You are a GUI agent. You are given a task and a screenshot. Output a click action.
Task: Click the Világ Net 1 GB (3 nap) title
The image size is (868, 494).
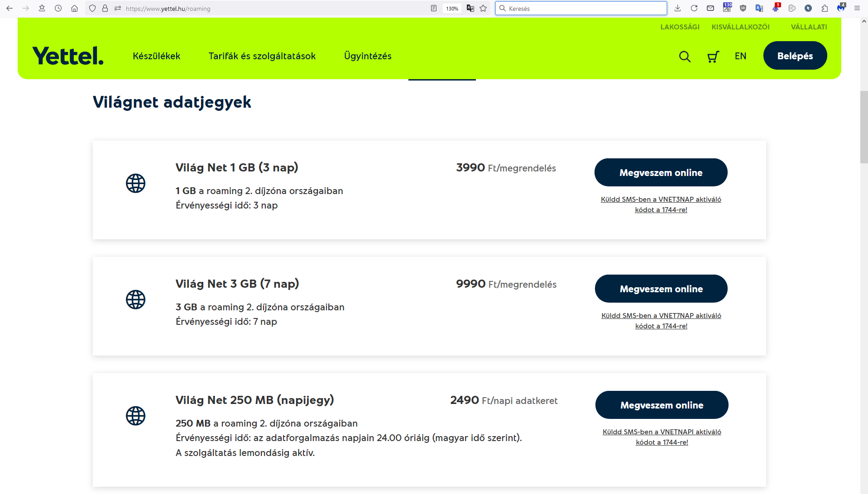237,168
